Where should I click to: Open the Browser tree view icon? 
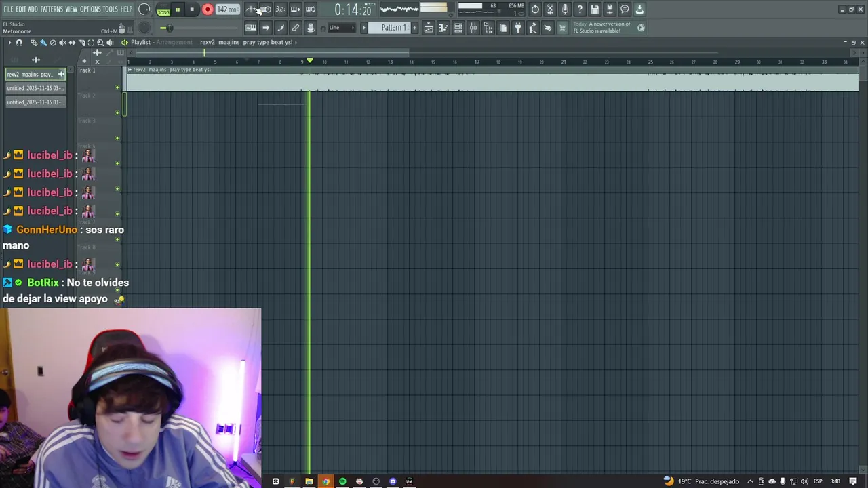coord(488,28)
